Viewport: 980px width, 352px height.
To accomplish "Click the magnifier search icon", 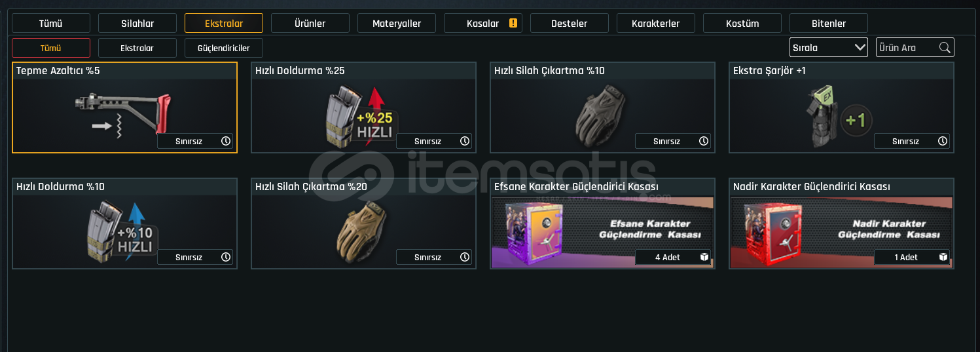I will coord(945,47).
